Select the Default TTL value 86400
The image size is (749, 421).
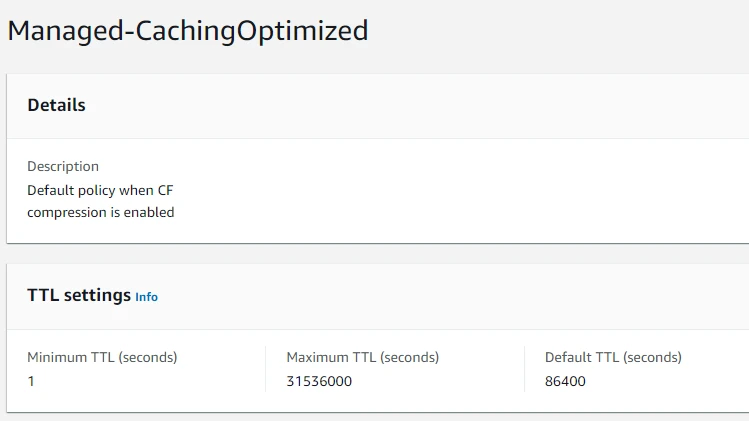[x=565, y=381]
